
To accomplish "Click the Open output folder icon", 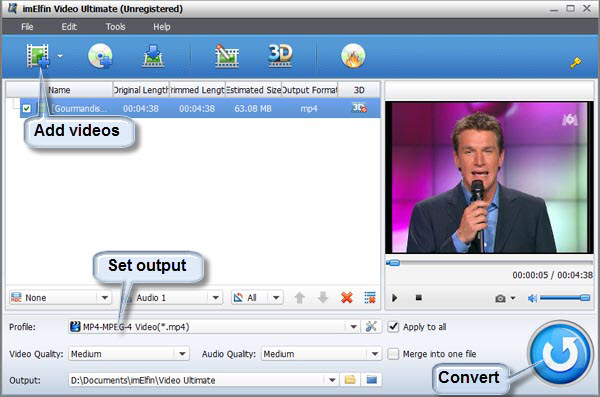I will (372, 380).
